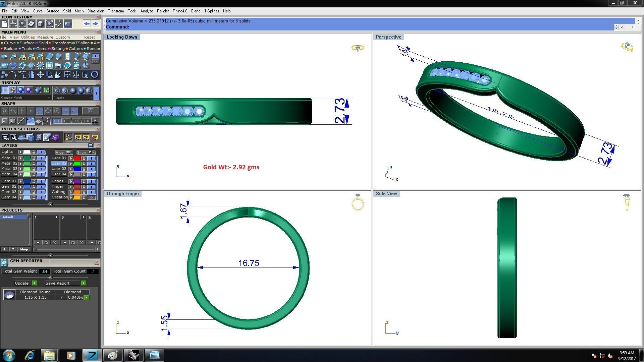Open the Coarse Mesh dropdown
The height and width of the screenshot is (362, 644).
[x=26, y=98]
